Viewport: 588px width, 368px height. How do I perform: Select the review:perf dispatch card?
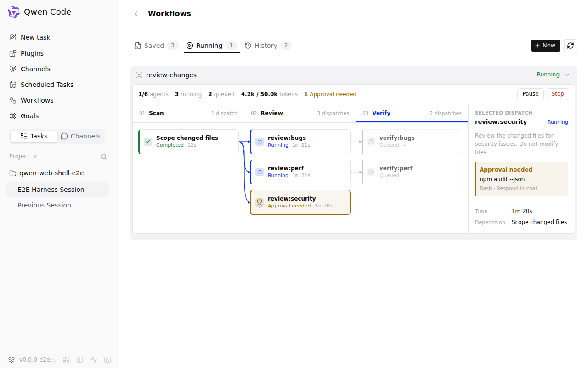point(300,172)
